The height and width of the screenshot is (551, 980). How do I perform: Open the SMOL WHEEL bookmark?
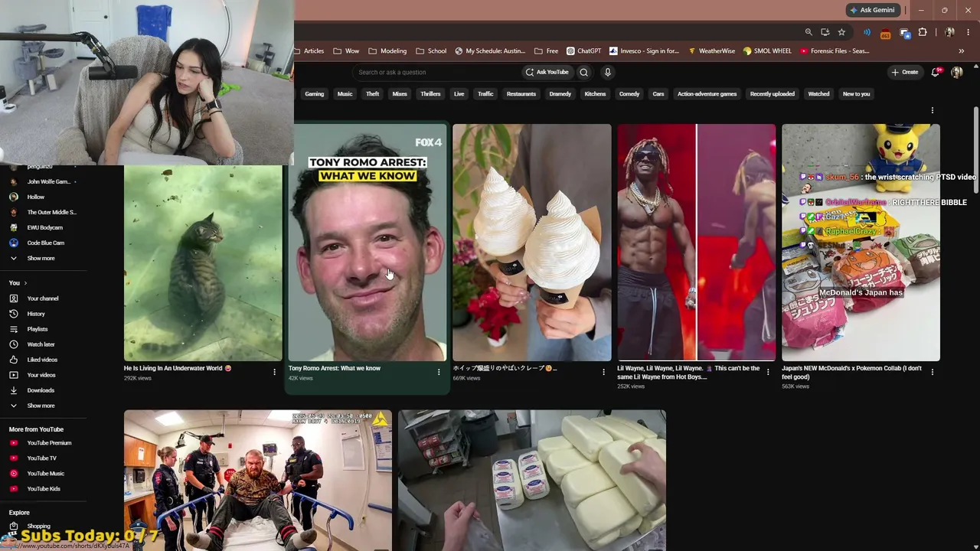point(767,51)
